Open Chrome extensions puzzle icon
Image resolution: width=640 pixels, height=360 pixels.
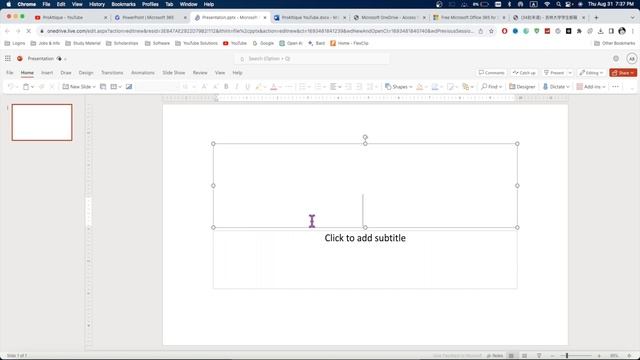(579, 31)
